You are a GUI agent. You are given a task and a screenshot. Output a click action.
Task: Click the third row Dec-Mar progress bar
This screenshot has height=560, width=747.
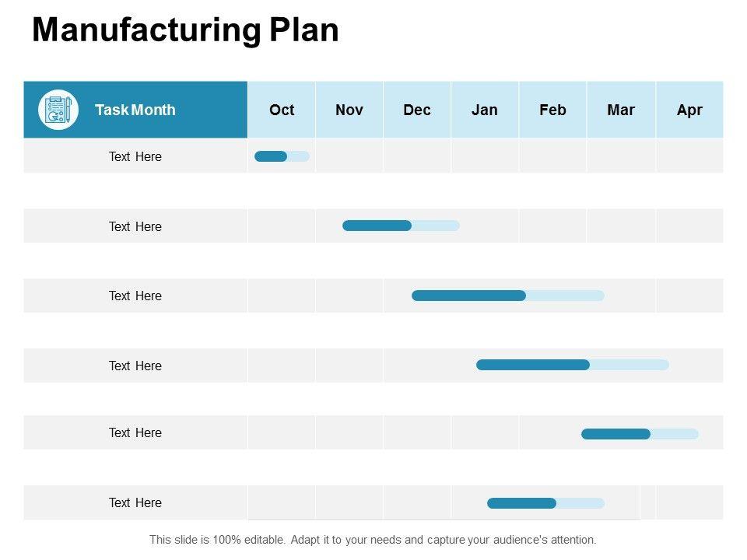click(x=507, y=296)
